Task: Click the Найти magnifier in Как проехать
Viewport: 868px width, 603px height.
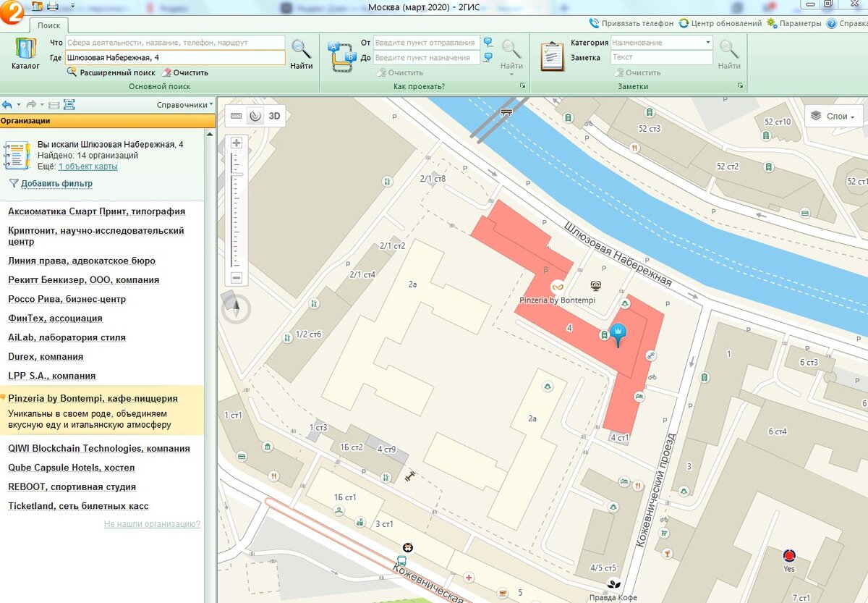Action: pyautogui.click(x=511, y=49)
